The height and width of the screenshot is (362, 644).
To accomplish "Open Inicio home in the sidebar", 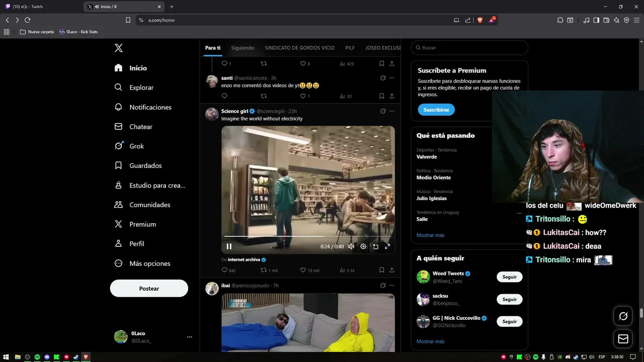I will click(131, 68).
